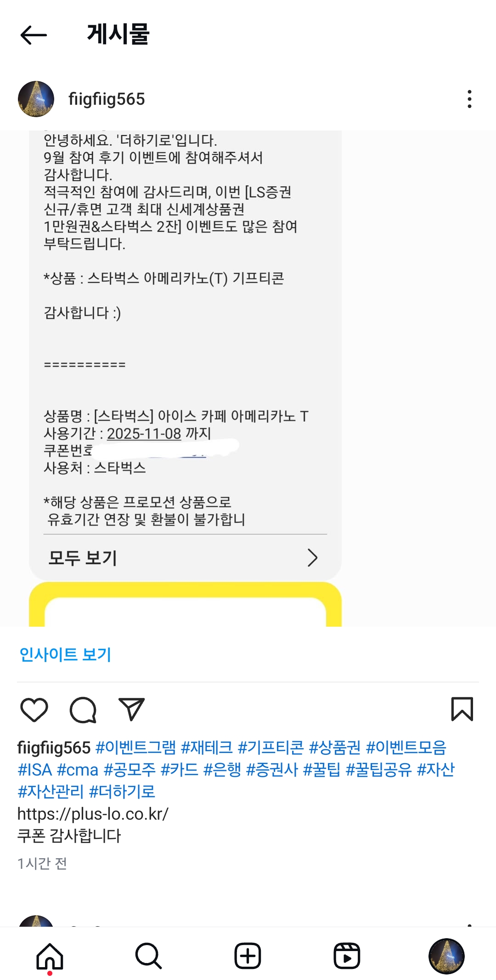Open profile tab avatar in bottom bar
Image resolution: width=496 pixels, height=980 pixels.
[446, 956]
